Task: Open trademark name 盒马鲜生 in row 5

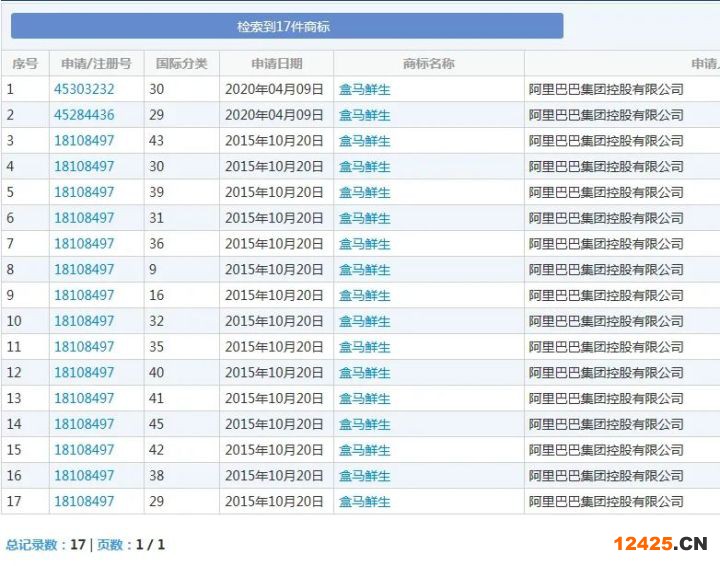Action: (x=365, y=192)
